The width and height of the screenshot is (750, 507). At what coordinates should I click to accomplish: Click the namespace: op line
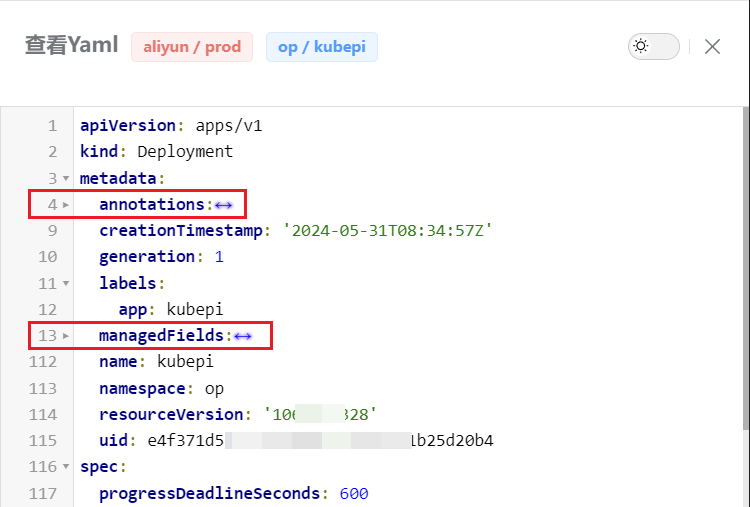pyautogui.click(x=161, y=388)
